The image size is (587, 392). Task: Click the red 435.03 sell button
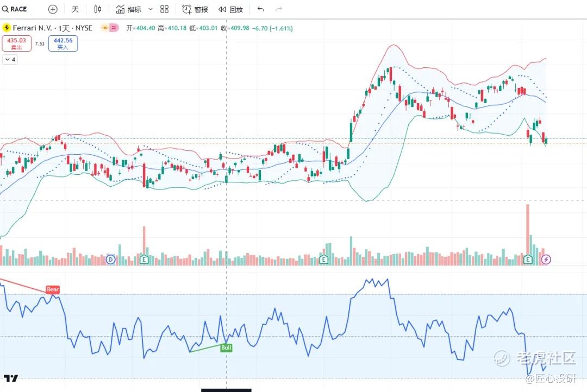[x=16, y=43]
